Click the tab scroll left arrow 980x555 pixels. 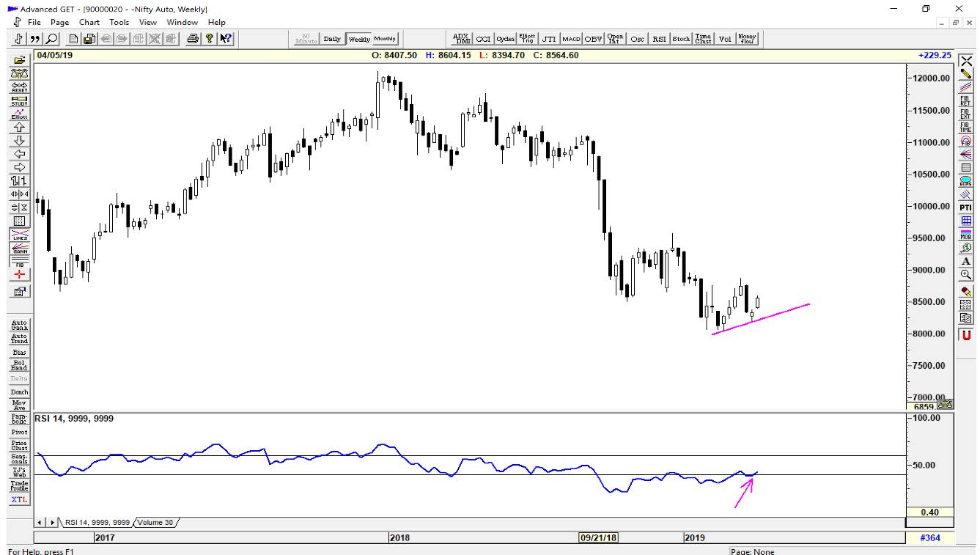pos(42,523)
